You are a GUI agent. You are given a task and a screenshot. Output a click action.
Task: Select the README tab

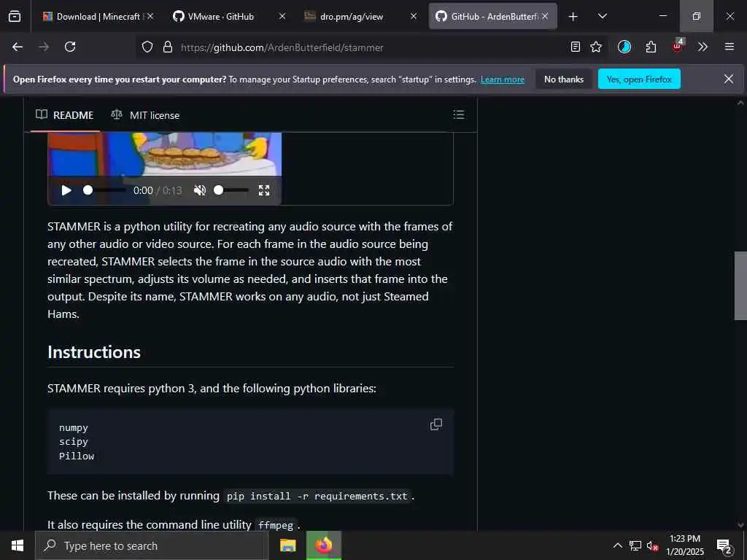point(65,115)
